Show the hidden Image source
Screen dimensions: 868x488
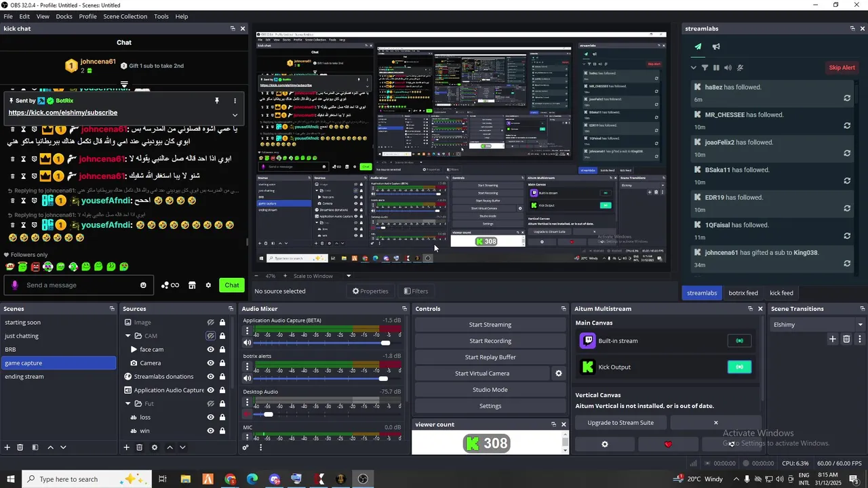(211, 323)
